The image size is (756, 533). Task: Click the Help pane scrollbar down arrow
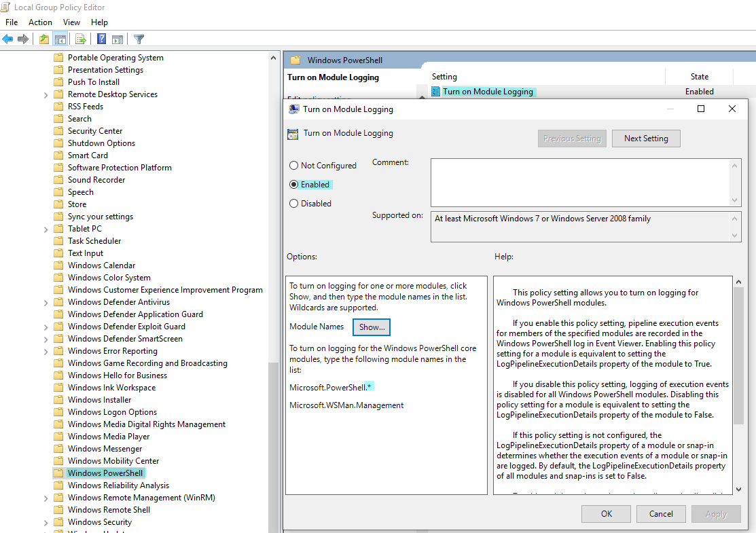738,489
